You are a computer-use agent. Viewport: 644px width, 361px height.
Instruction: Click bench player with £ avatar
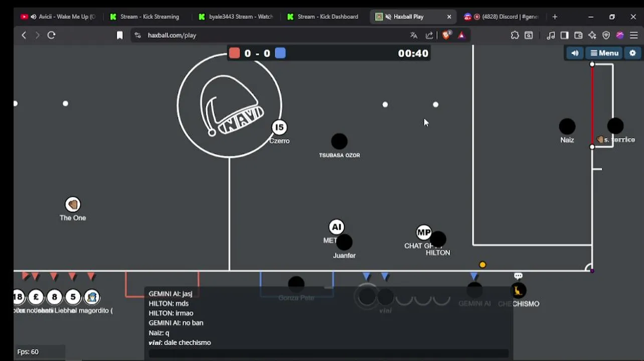pyautogui.click(x=36, y=297)
